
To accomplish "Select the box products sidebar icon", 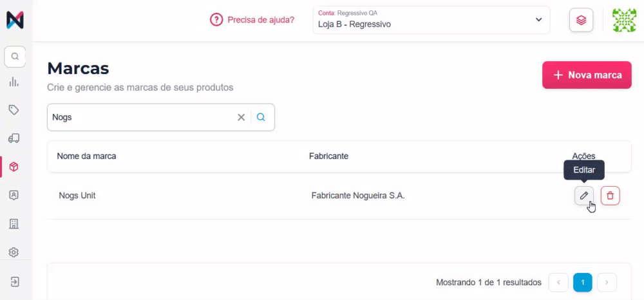I will click(14, 167).
